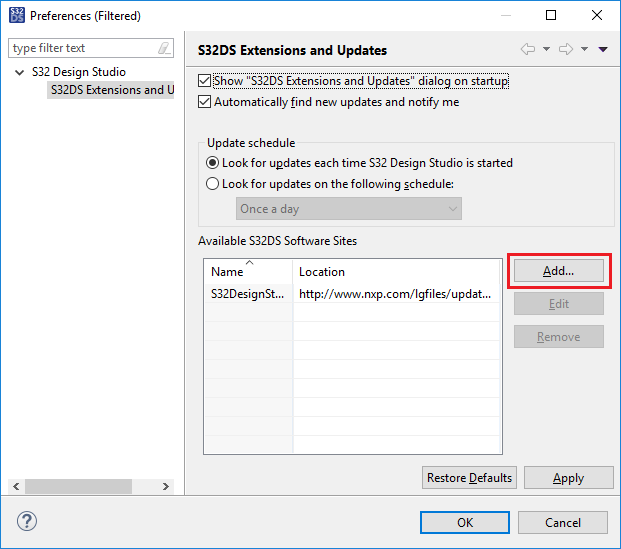Close the Preferences window
This screenshot has height=549, width=621.
click(597, 15)
